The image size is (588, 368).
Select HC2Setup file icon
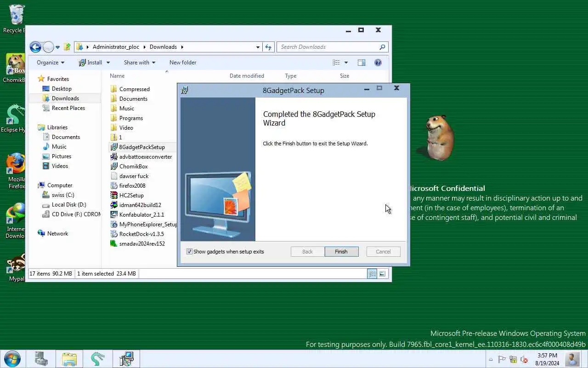[x=114, y=195]
